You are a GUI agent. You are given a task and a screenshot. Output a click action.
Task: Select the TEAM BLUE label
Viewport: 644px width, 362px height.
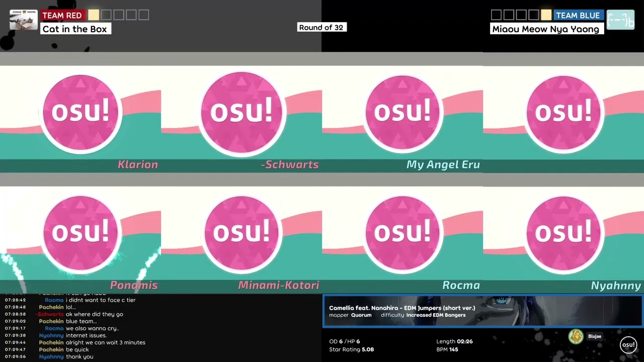coord(578,15)
